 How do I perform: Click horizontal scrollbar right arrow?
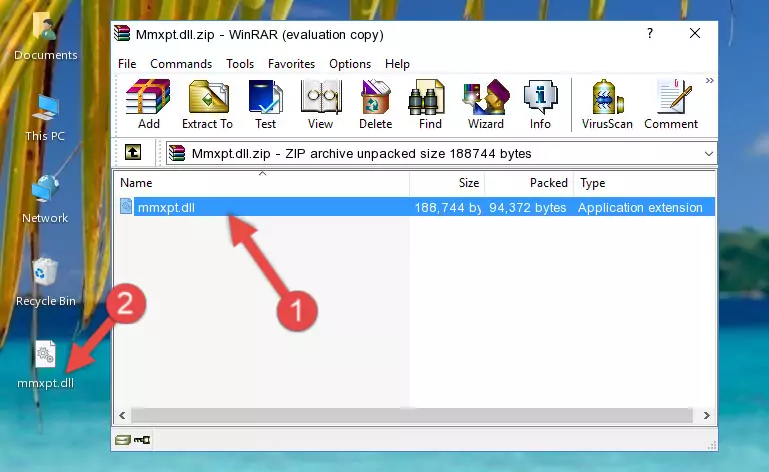point(706,416)
